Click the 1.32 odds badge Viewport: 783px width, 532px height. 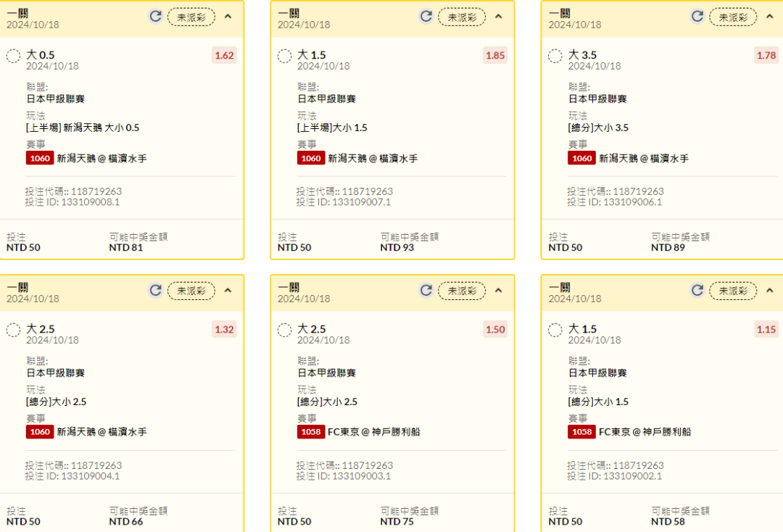pyautogui.click(x=224, y=329)
